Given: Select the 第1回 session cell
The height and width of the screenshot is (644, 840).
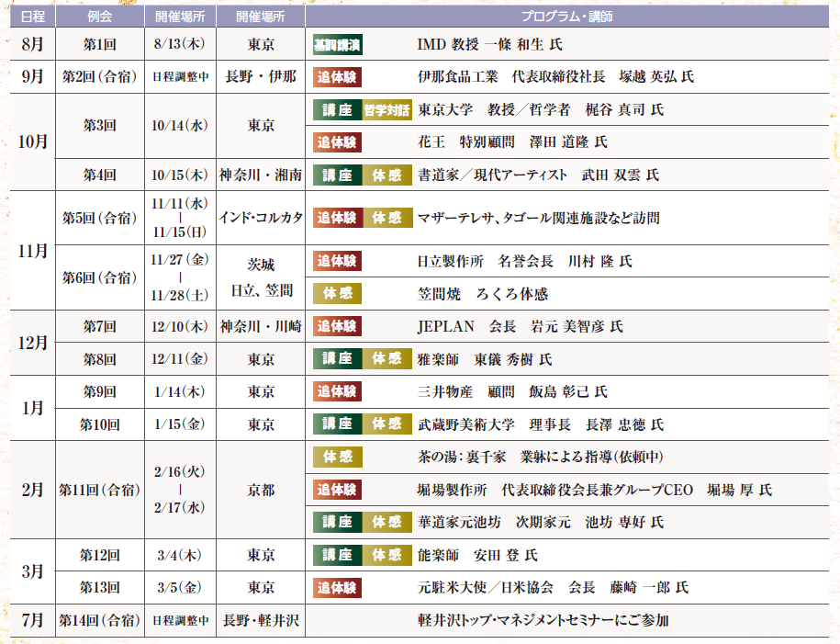Looking at the screenshot, I should pyautogui.click(x=100, y=44).
